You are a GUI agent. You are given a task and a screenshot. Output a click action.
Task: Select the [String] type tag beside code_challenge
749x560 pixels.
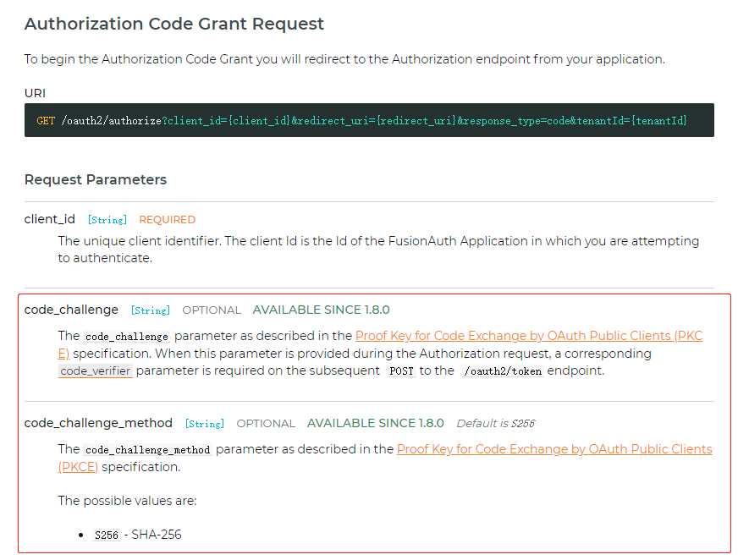coord(150,310)
